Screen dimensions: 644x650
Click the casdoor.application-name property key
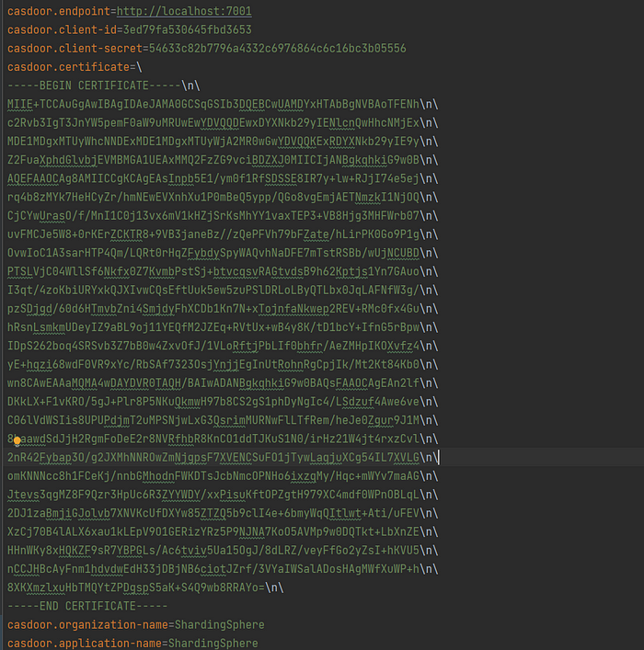tap(85, 643)
